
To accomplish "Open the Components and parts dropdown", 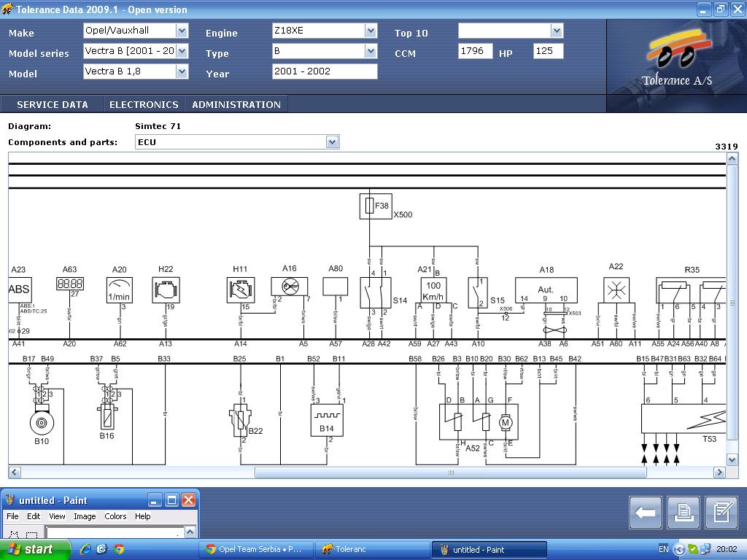I will click(332, 142).
